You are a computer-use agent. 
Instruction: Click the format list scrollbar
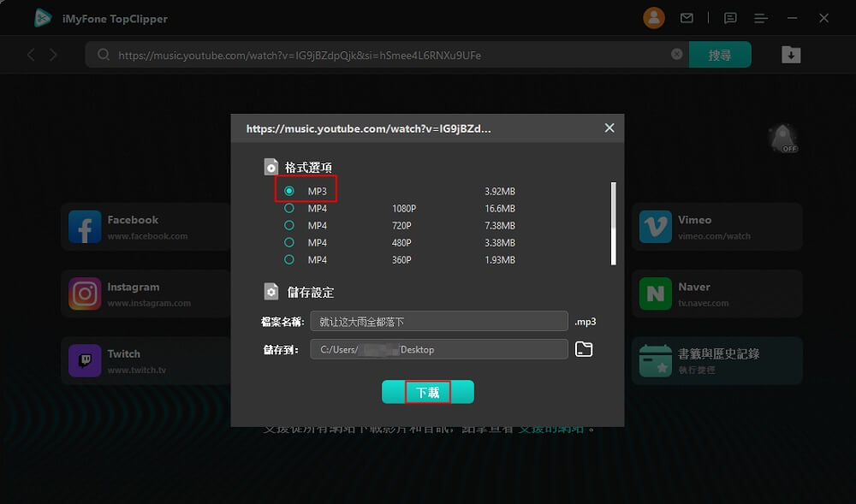(x=614, y=223)
